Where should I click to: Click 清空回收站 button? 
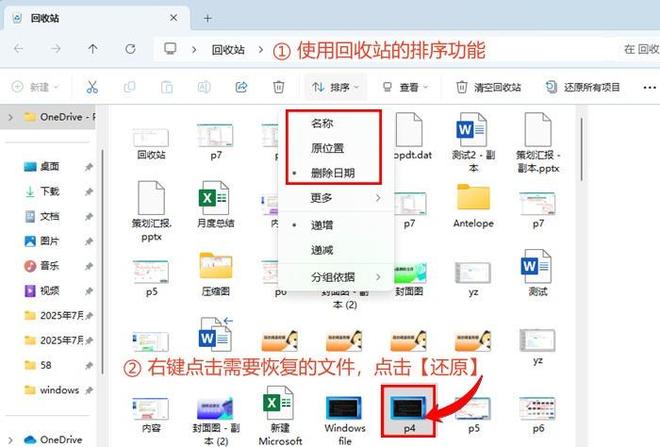488,87
